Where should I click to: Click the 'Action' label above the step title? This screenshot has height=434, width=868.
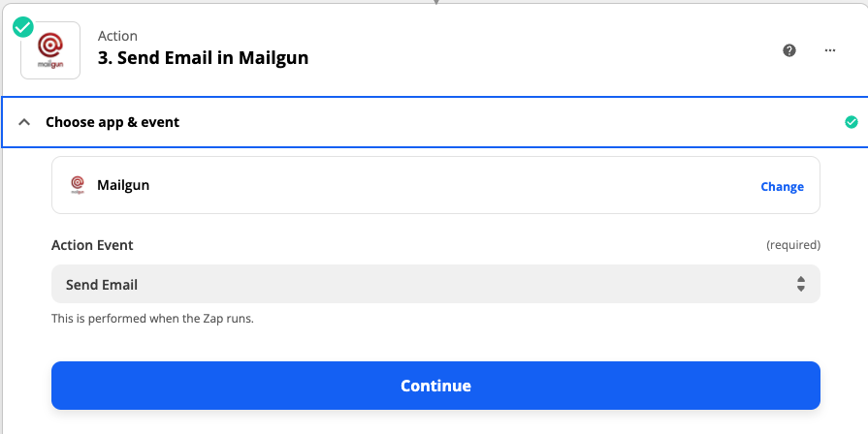(117, 36)
